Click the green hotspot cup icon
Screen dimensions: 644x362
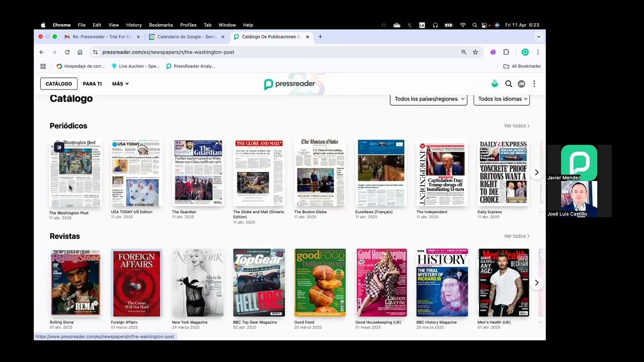(495, 84)
